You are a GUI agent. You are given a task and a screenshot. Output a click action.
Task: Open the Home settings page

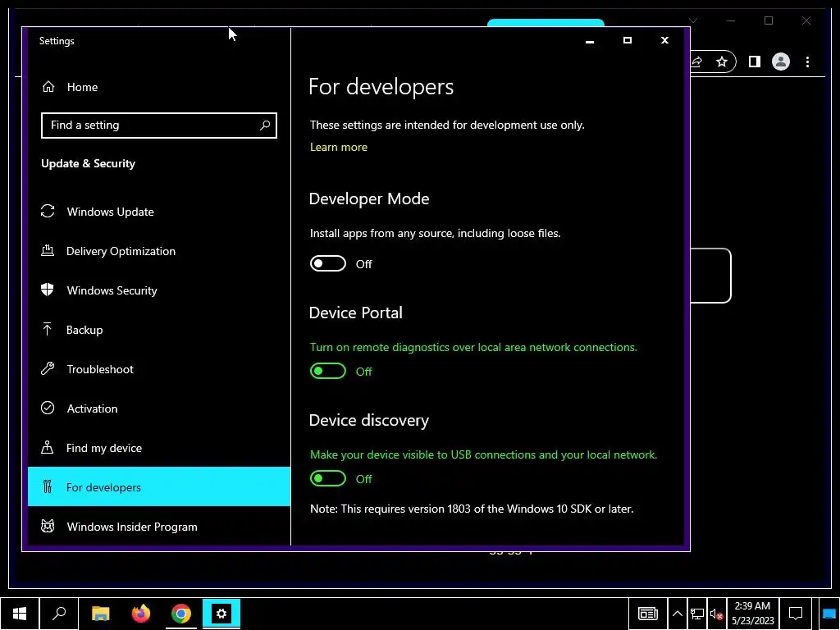pyautogui.click(x=158, y=87)
